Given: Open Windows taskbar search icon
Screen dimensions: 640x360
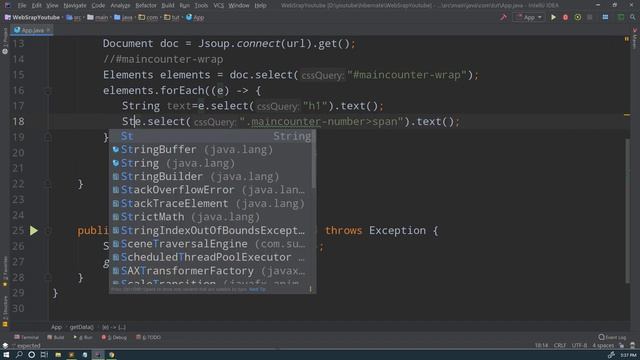Looking at the screenshot, I should point(19,355).
